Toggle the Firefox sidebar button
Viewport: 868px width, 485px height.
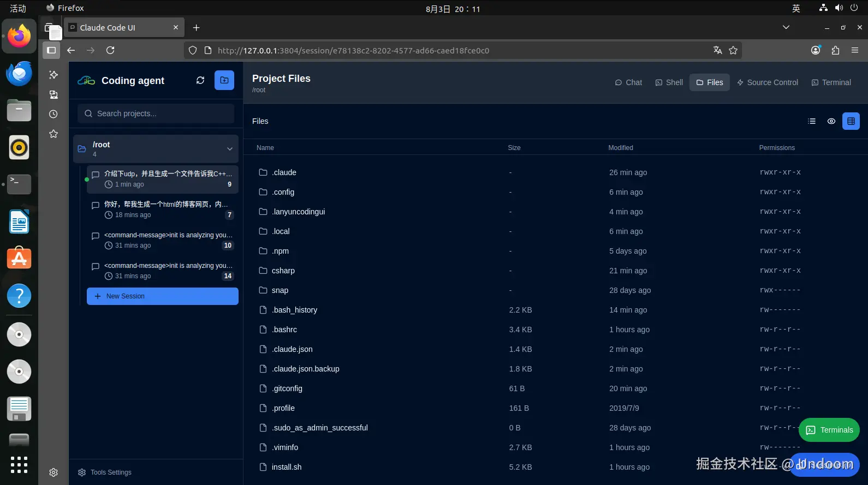click(x=51, y=50)
